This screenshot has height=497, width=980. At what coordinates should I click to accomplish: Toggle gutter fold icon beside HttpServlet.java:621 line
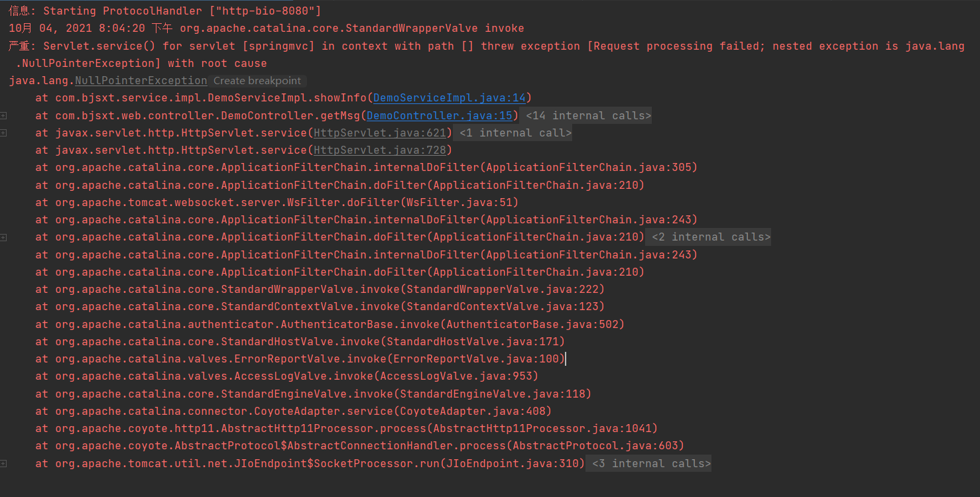coord(4,133)
